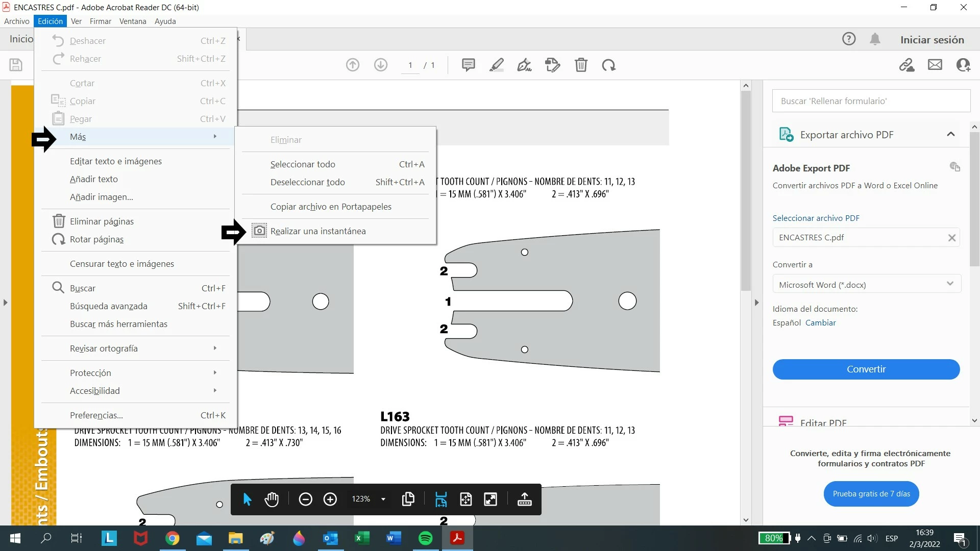The width and height of the screenshot is (980, 551).
Task: Enter full screen mode icon
Action: (491, 499)
